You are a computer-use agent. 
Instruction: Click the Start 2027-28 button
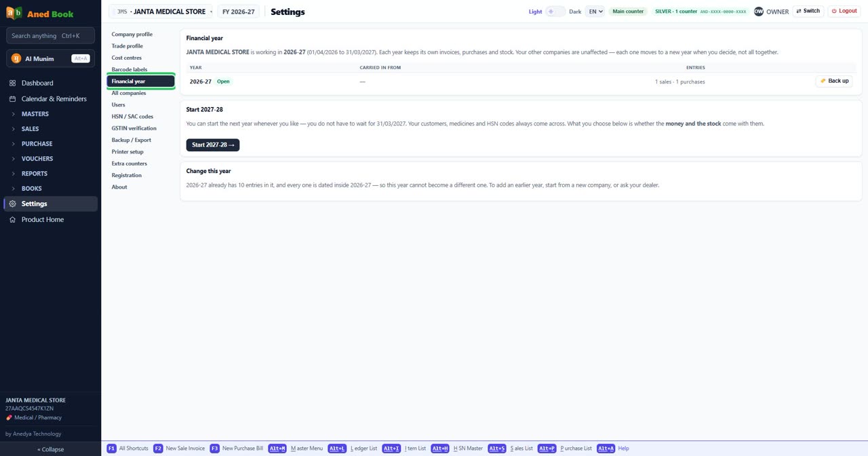tap(213, 145)
